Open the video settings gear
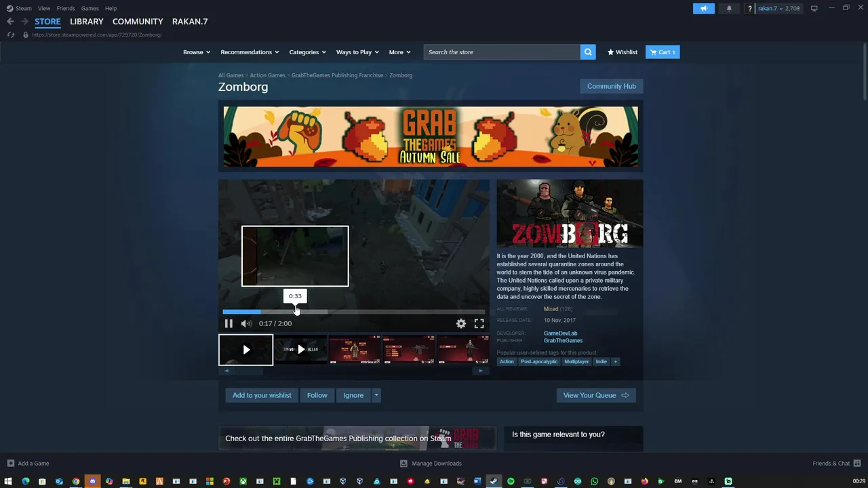This screenshot has width=868, height=488. click(x=461, y=323)
